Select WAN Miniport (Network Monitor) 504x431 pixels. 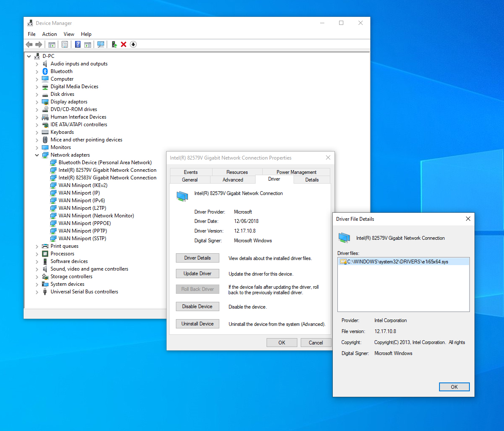96,216
